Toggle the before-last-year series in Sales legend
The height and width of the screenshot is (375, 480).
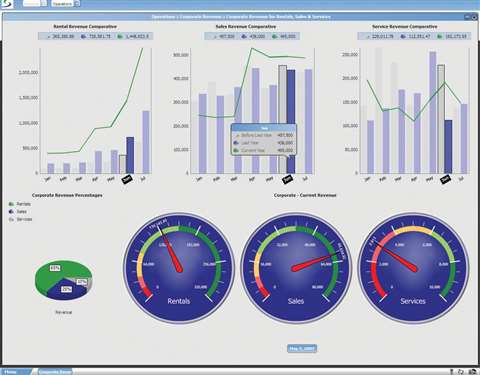tap(224, 36)
